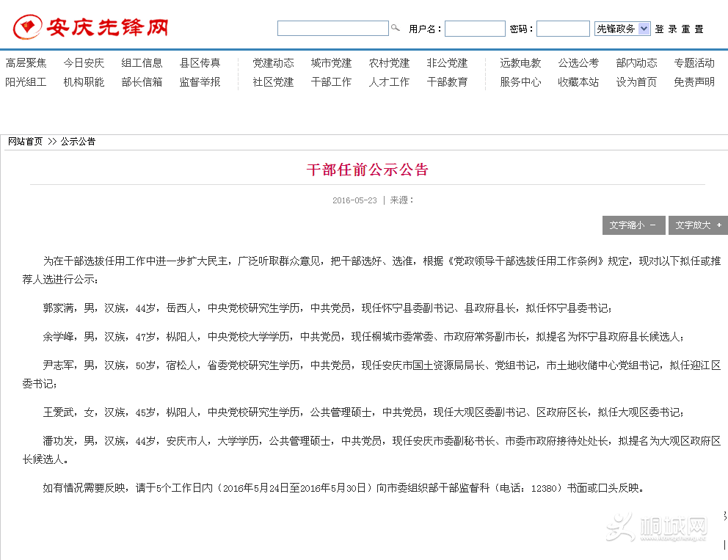Focus the 用户名 username field
Viewport: 728px width, 560px height.
click(474, 29)
